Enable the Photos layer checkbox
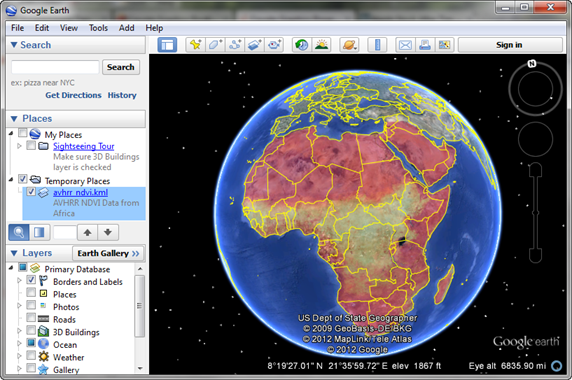Image resolution: width=572 pixels, height=380 pixels. point(31,305)
